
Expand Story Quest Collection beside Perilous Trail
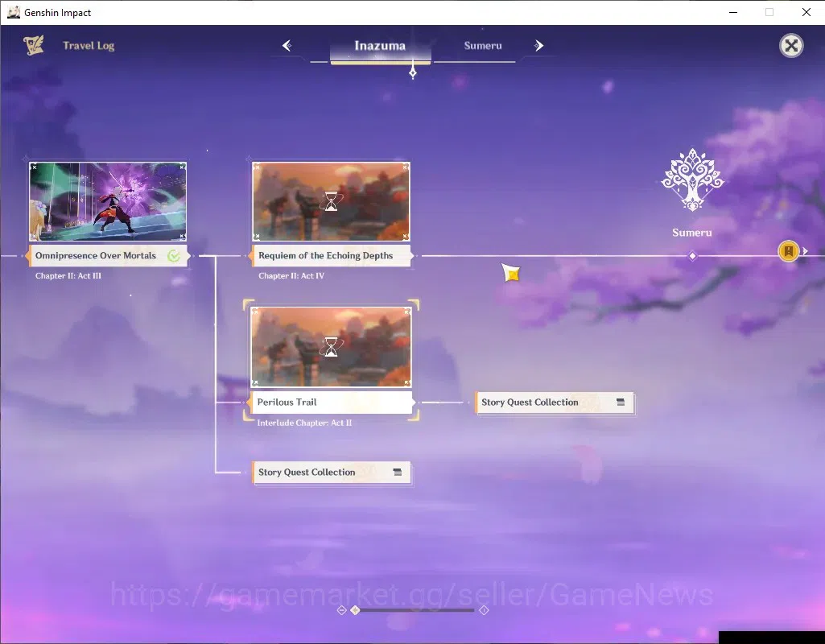555,402
